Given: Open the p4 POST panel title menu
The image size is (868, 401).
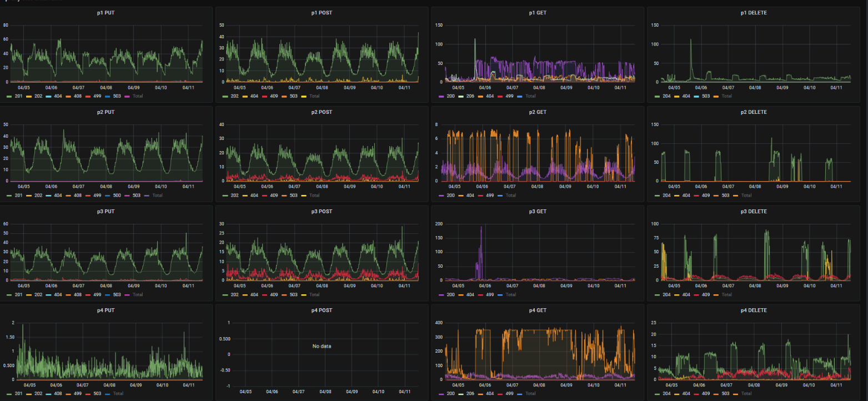Looking at the screenshot, I should pyautogui.click(x=322, y=310).
